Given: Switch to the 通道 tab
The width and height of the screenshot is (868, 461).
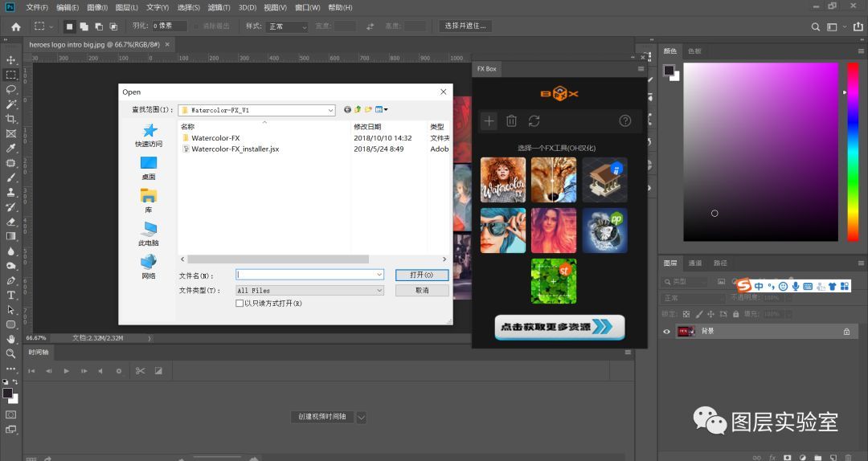Looking at the screenshot, I should (x=695, y=263).
